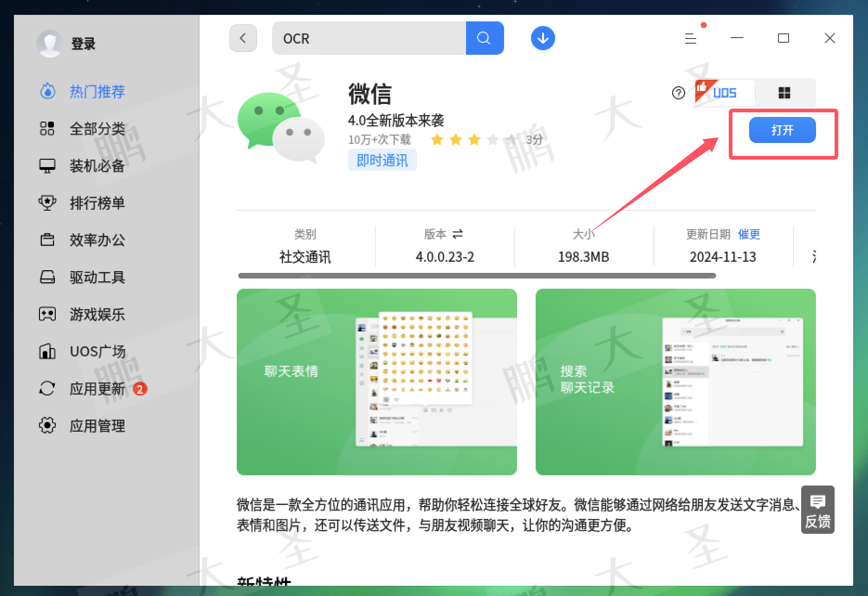868x596 pixels.
Task: Select 装机必备 in sidebar
Action: pyautogui.click(x=97, y=166)
